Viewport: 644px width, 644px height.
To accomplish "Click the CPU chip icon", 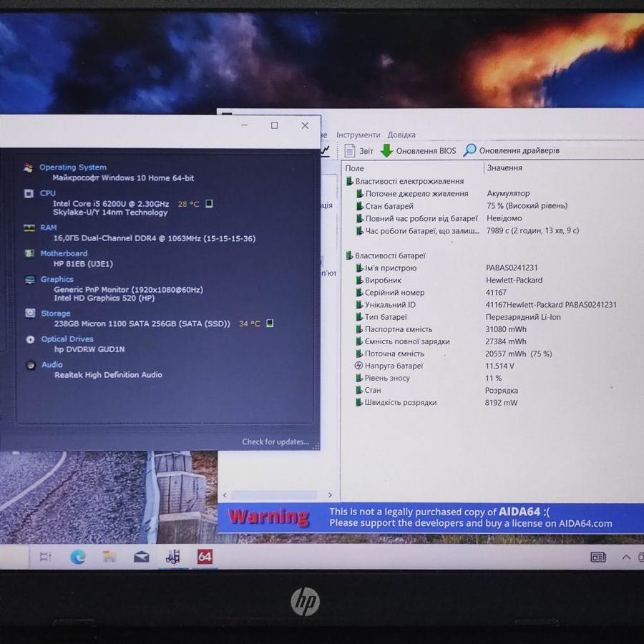I will pyautogui.click(x=29, y=193).
